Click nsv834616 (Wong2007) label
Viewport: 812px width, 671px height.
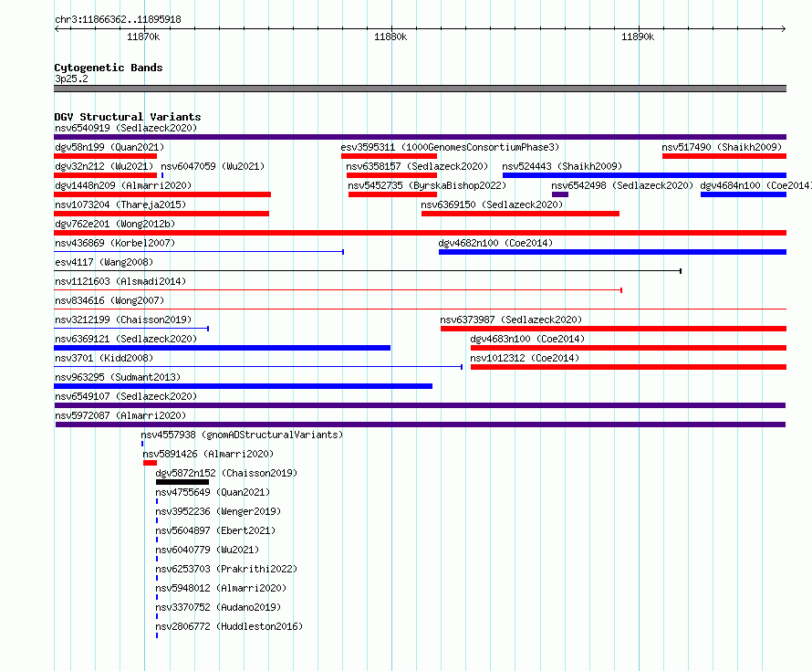point(109,300)
